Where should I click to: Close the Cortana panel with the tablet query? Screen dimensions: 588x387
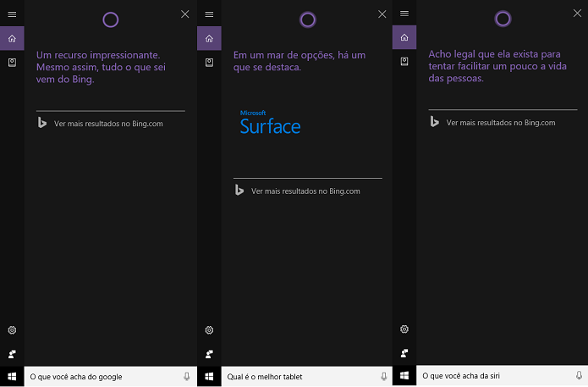tap(382, 14)
